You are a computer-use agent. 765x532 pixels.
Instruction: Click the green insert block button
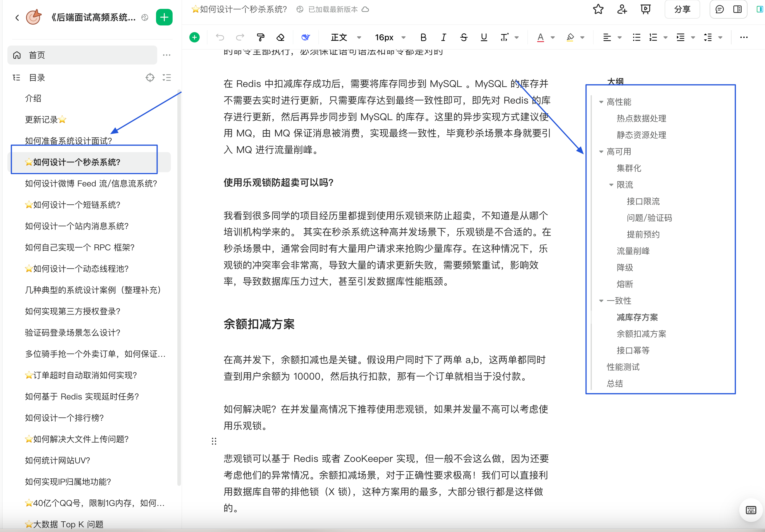[195, 37]
